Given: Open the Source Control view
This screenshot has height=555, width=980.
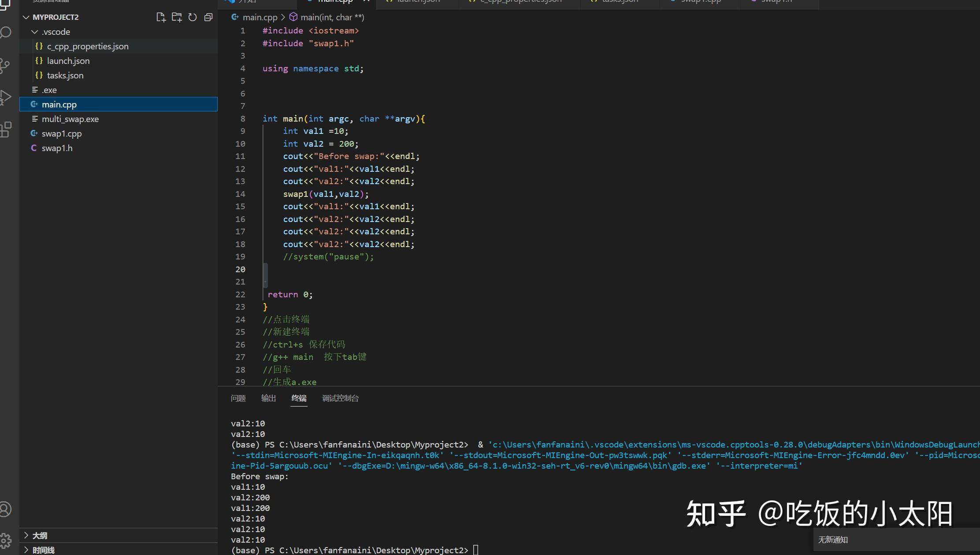Looking at the screenshot, I should point(5,65).
